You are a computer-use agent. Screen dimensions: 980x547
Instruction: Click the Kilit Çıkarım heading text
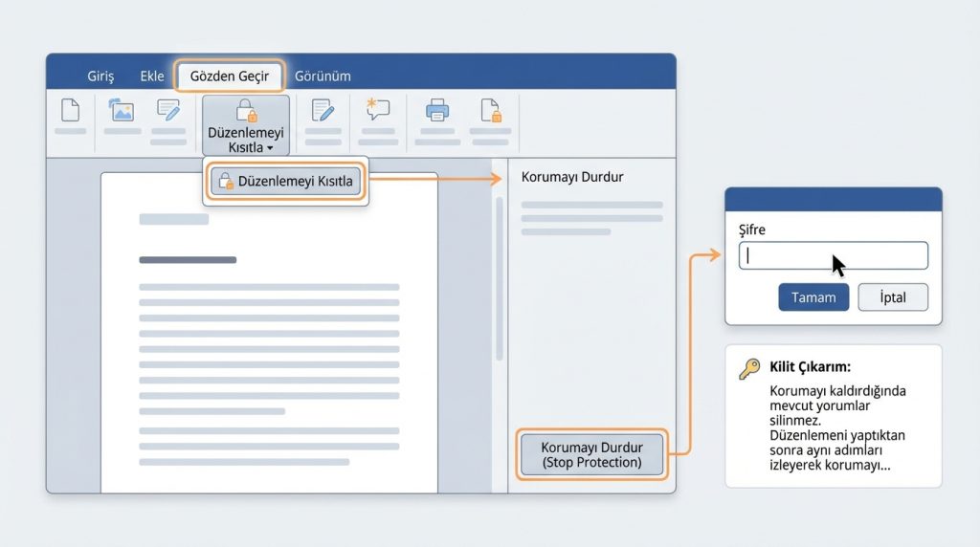coord(810,367)
